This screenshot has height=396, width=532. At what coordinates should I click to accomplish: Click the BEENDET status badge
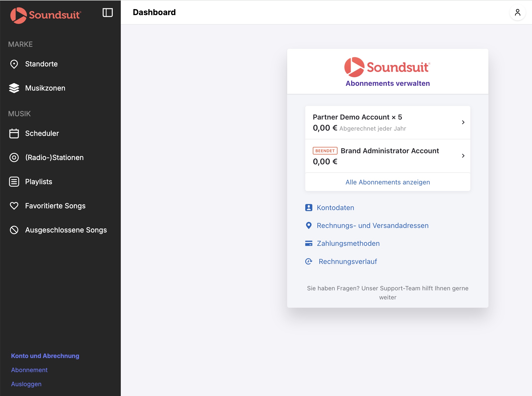pos(325,151)
